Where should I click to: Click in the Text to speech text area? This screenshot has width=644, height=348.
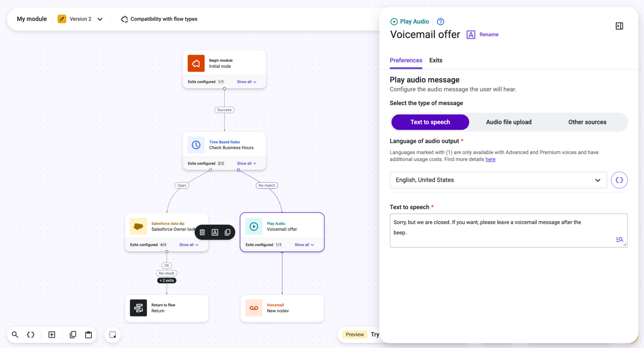[508, 230]
